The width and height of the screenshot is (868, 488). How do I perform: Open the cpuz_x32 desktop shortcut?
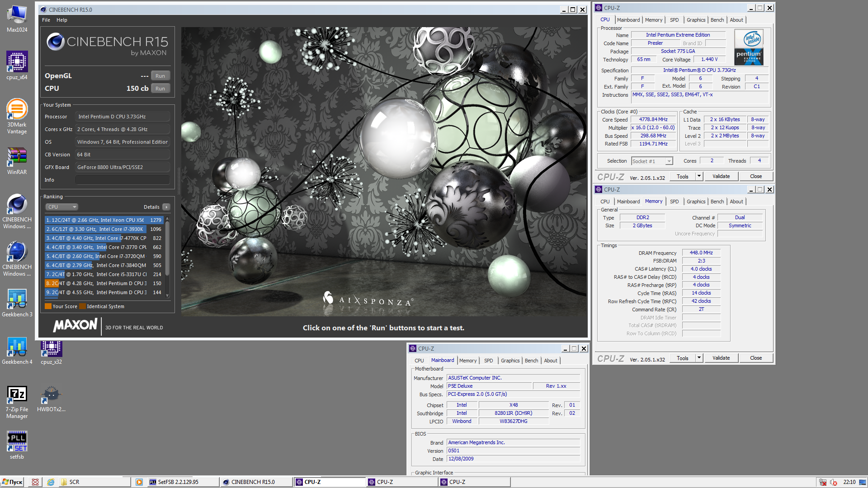[x=51, y=352]
